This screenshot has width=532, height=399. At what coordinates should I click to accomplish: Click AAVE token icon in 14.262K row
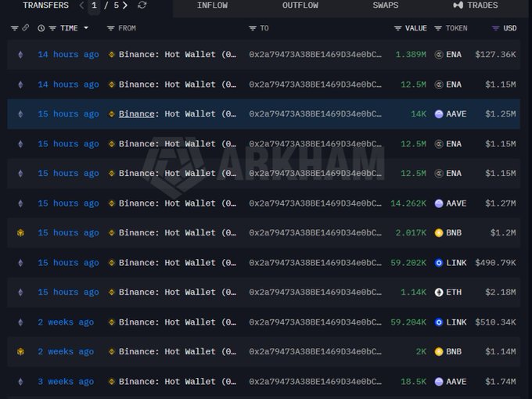pos(439,203)
